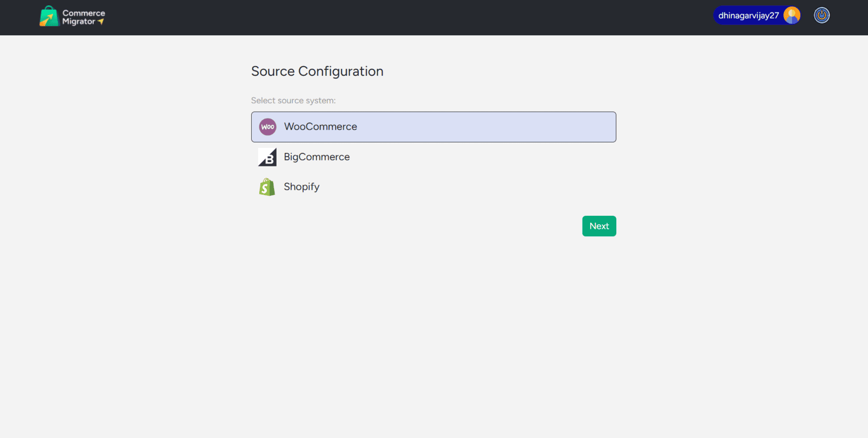This screenshot has width=868, height=438.
Task: Click the green Shopify bag icon
Action: [267, 187]
